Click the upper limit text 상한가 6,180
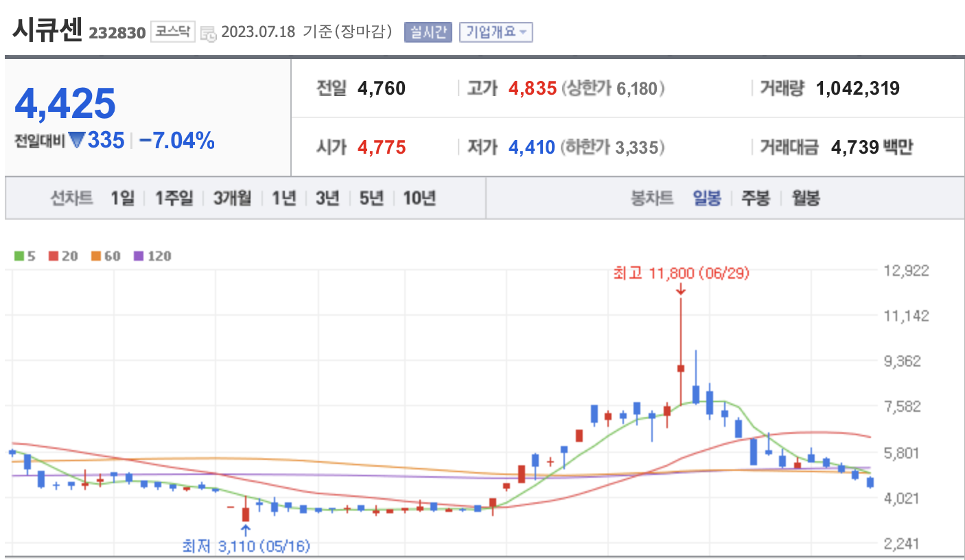Screen dimensions: 965x560 coord(613,88)
